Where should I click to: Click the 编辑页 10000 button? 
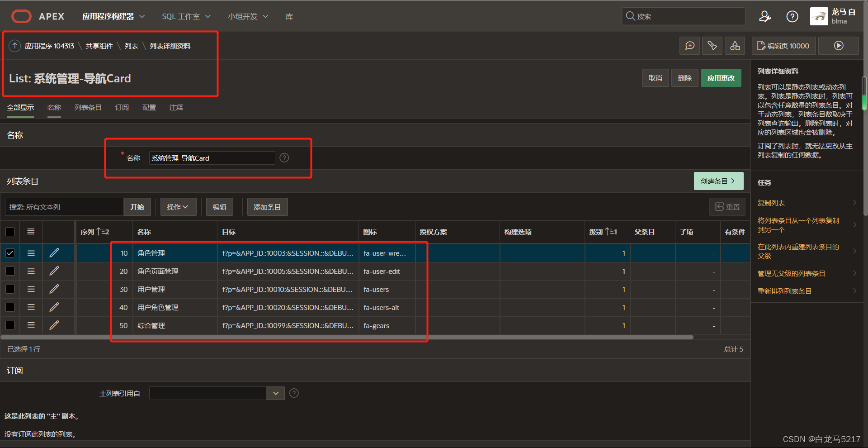tap(783, 46)
